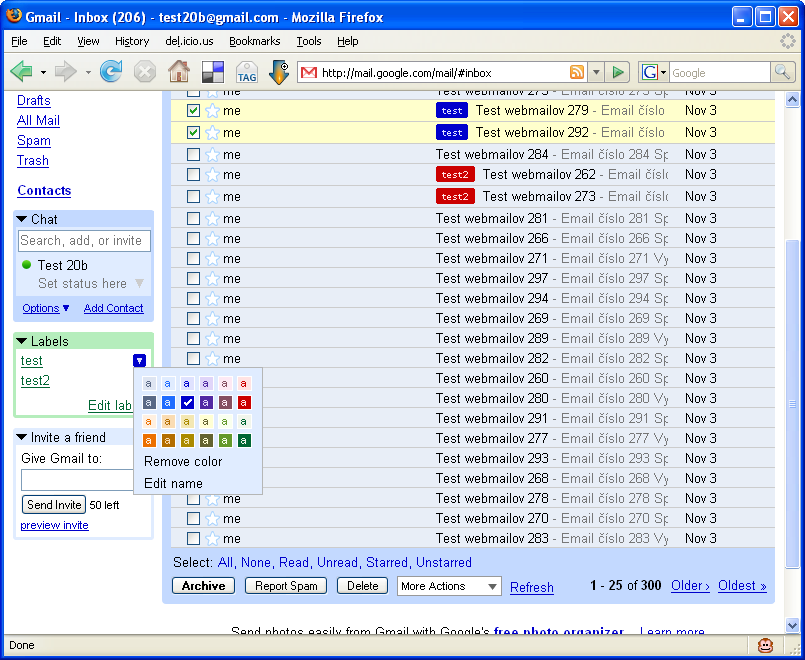Viewport: 805px width, 660px height.
Task: Open the History menu
Action: point(132,41)
